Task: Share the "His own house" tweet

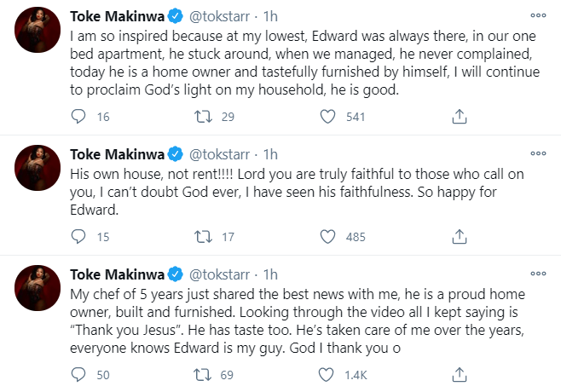Action: pyautogui.click(x=458, y=235)
